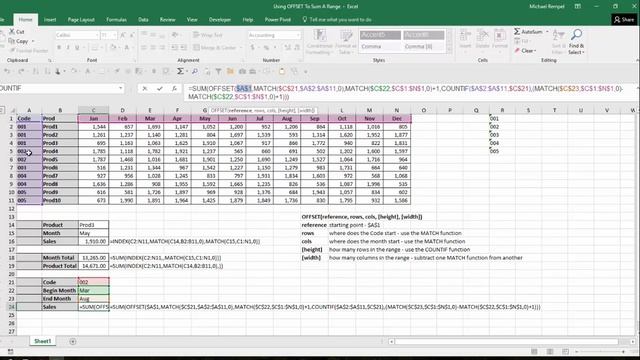This screenshot has width=640, height=360.
Task: Open the AutoSum dropdown arrow
Action: 547,31
